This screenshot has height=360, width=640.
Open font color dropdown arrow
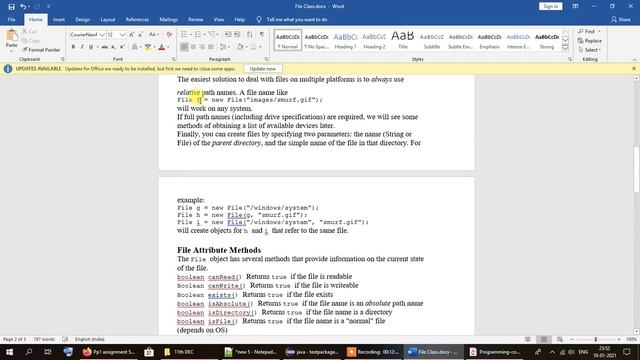[167, 47]
